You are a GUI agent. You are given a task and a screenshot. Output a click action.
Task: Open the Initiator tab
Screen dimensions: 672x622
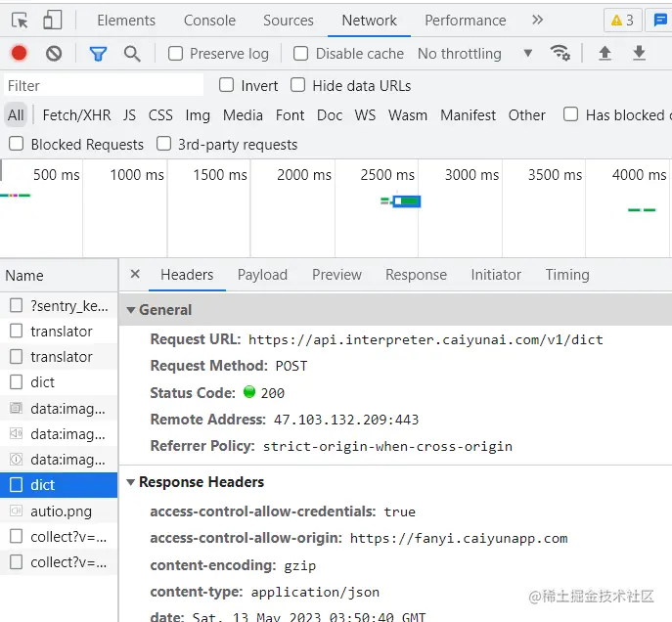pos(496,275)
